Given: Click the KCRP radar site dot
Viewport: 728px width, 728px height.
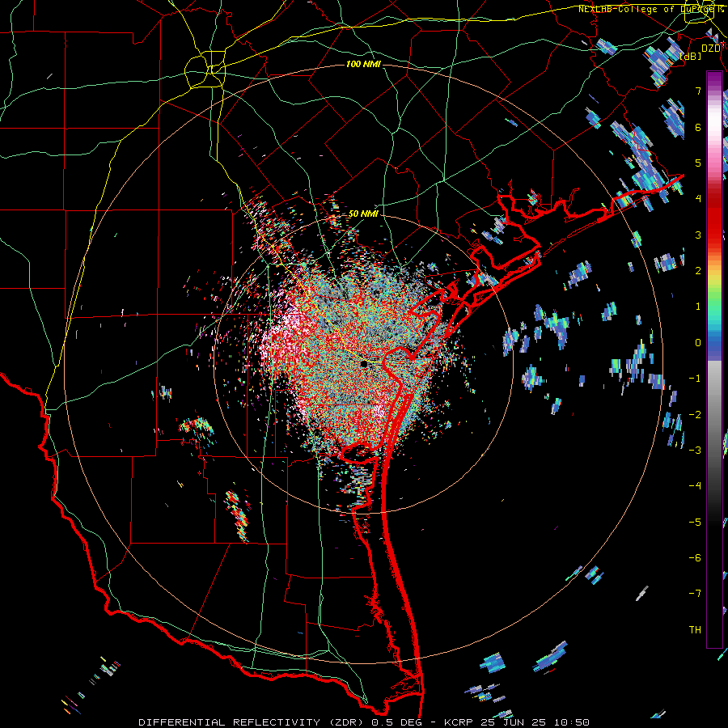Looking at the screenshot, I should point(364,364).
